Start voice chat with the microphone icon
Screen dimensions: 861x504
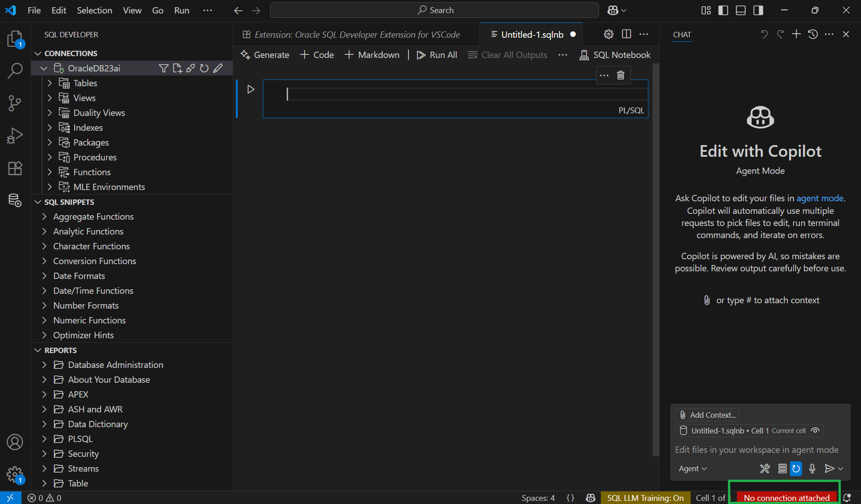tap(812, 469)
